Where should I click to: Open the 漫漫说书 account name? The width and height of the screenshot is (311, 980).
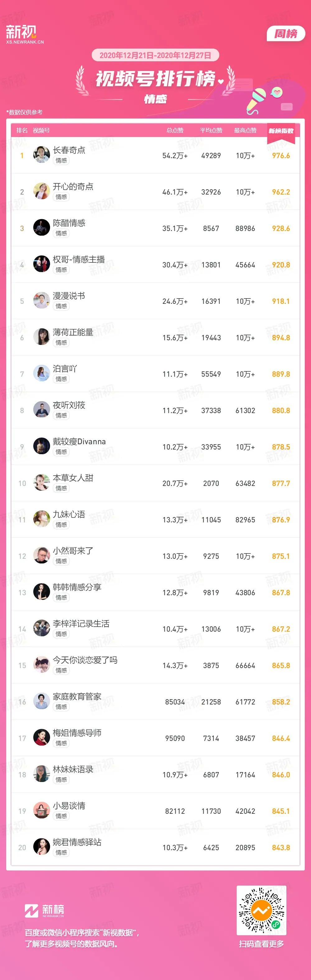pyautogui.click(x=69, y=296)
